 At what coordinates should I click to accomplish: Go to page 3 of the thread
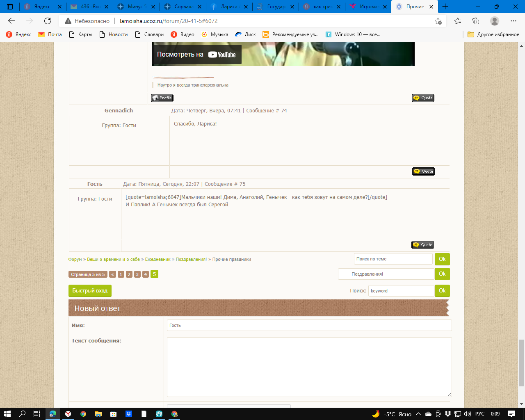click(137, 274)
